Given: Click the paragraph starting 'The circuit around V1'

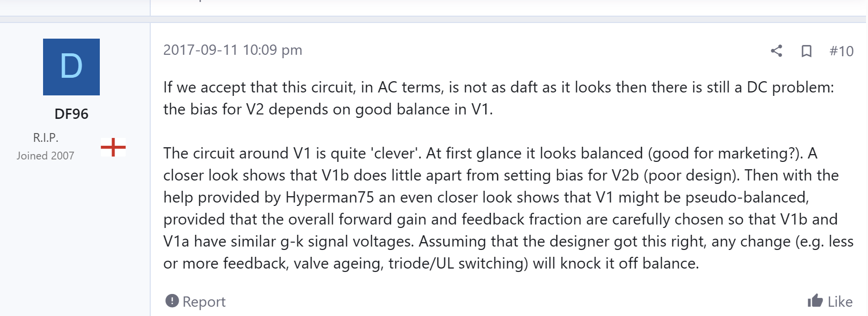Looking at the screenshot, I should pos(508,208).
